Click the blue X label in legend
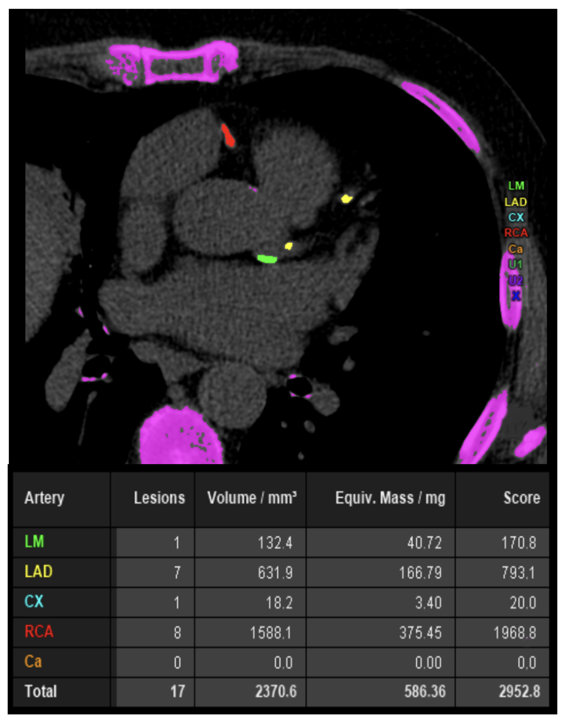This screenshot has width=565, height=728. click(516, 296)
